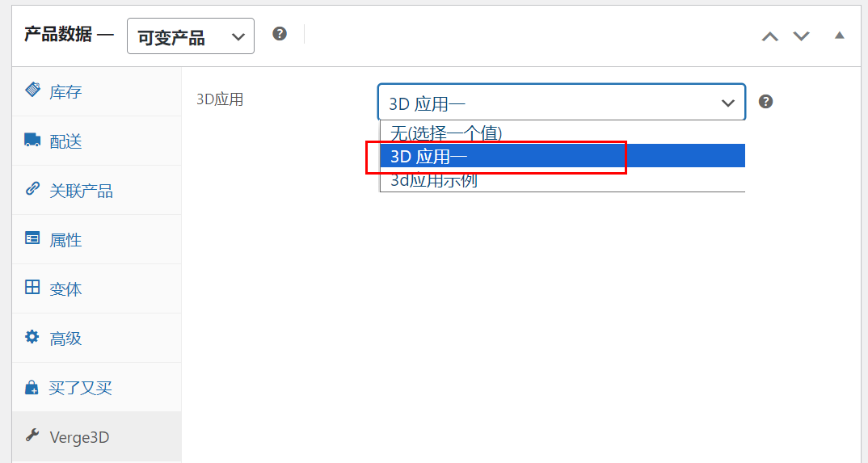Switch to the 变体 tab
868x463 pixels.
[97, 288]
